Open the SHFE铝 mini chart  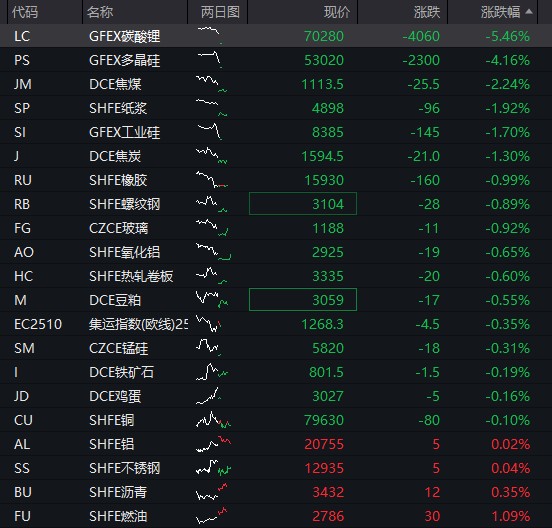tap(213, 444)
